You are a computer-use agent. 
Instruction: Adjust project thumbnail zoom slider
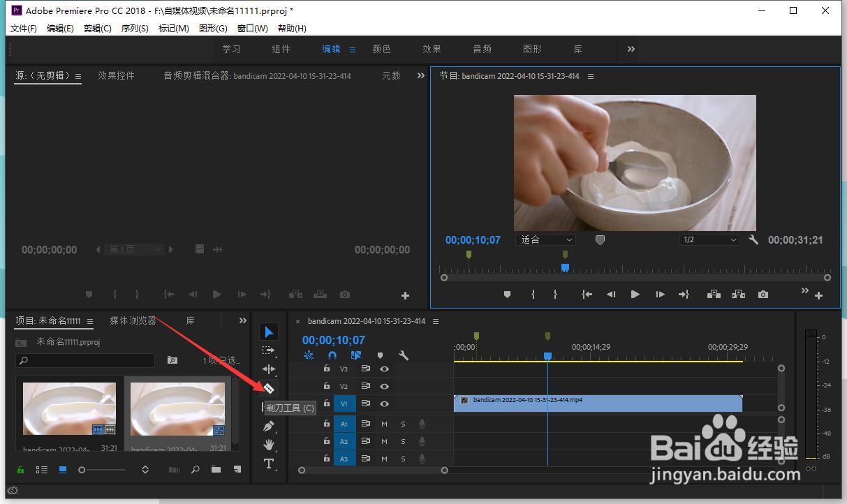[x=82, y=470]
